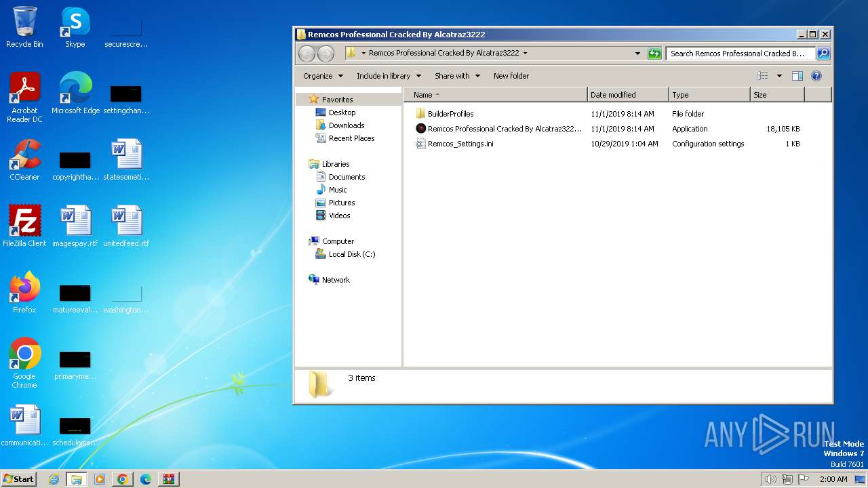
Task: Create a New folder
Action: coord(511,76)
